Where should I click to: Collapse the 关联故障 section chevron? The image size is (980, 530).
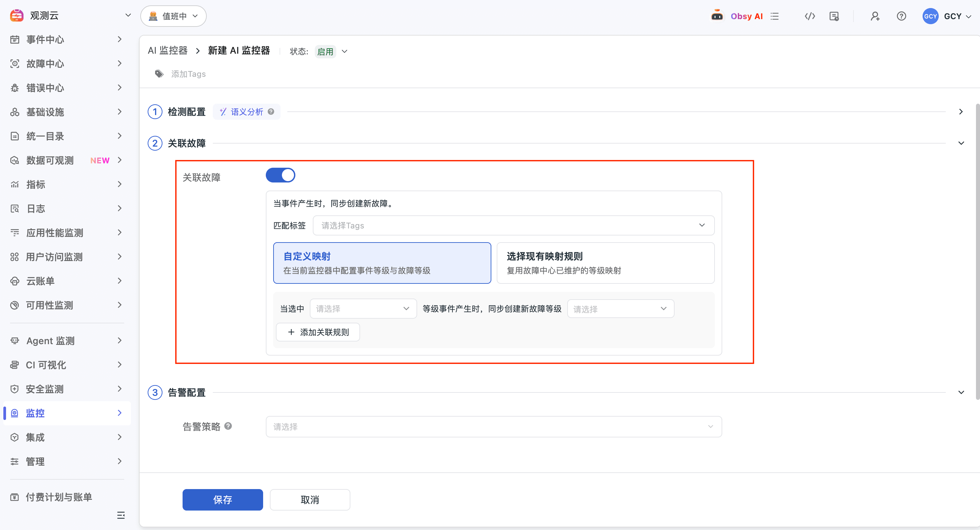tap(961, 143)
